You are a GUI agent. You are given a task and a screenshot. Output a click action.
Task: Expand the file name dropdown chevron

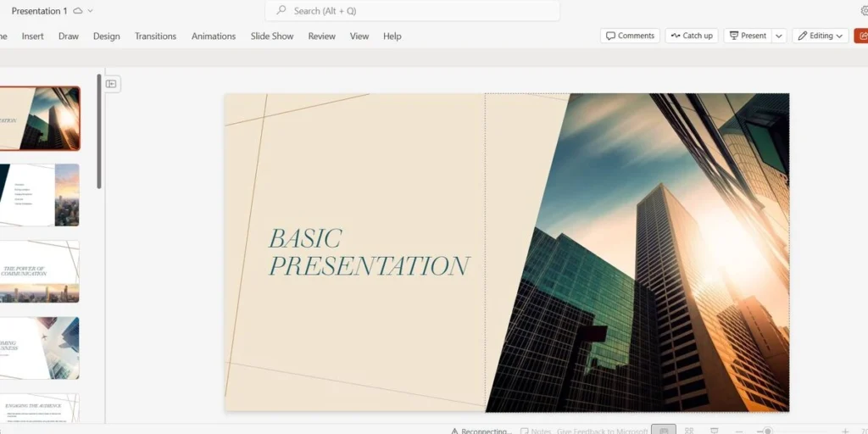coord(90,10)
